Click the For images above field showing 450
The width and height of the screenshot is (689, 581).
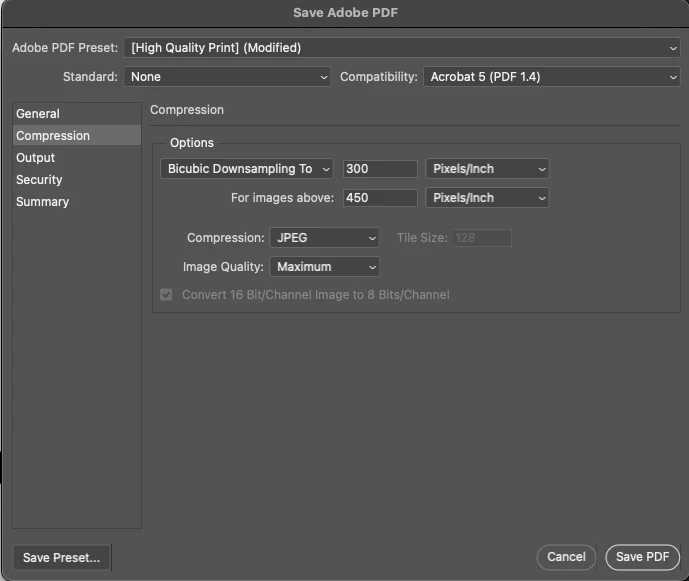pos(380,198)
